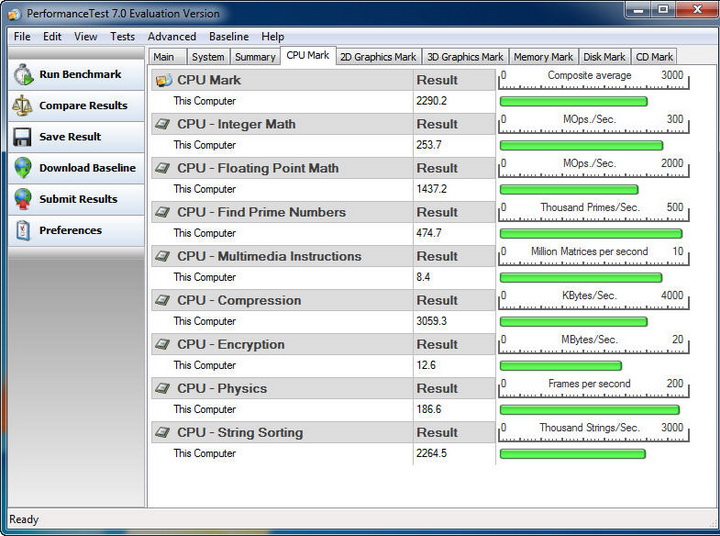Viewport: 720px width, 536px height.
Task: Switch to the Main tab
Action: (x=168, y=57)
